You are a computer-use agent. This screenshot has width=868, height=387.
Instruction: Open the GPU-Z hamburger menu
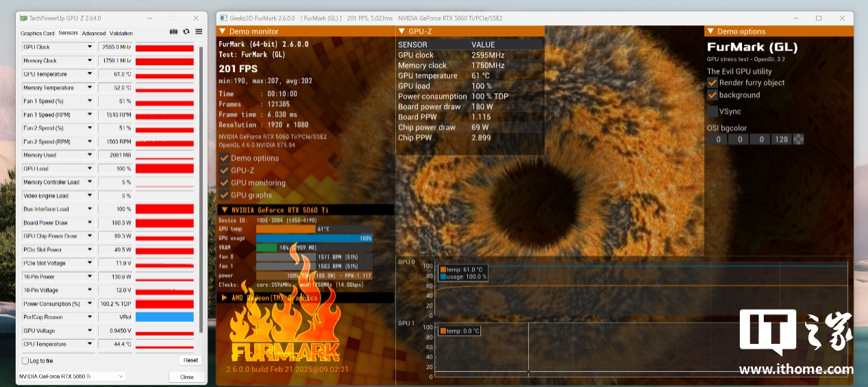tap(199, 32)
